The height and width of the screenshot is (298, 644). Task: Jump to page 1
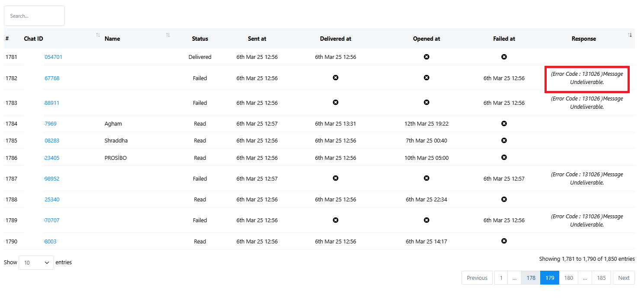[x=501, y=278]
